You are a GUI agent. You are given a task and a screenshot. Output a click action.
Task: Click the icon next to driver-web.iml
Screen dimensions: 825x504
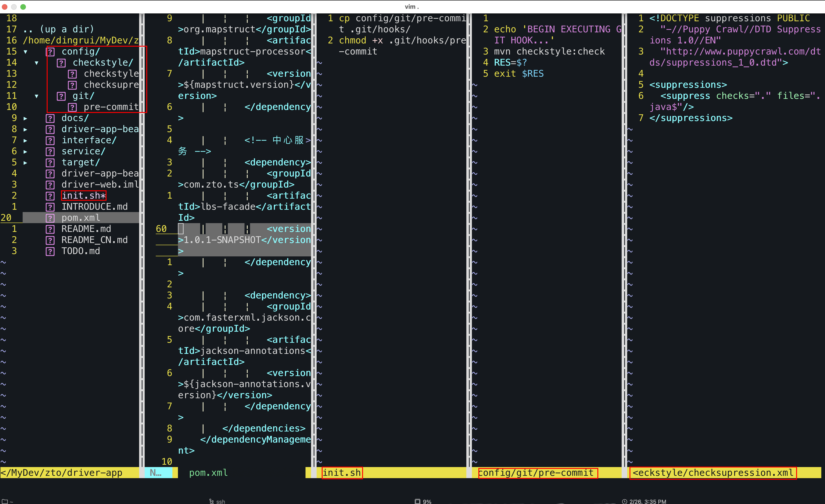[50, 185]
